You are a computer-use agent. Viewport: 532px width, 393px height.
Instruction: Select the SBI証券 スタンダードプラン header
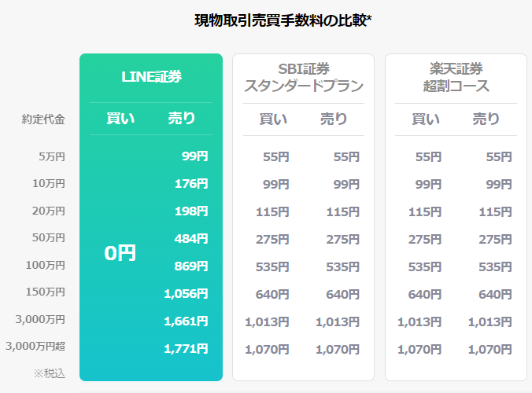(x=304, y=78)
